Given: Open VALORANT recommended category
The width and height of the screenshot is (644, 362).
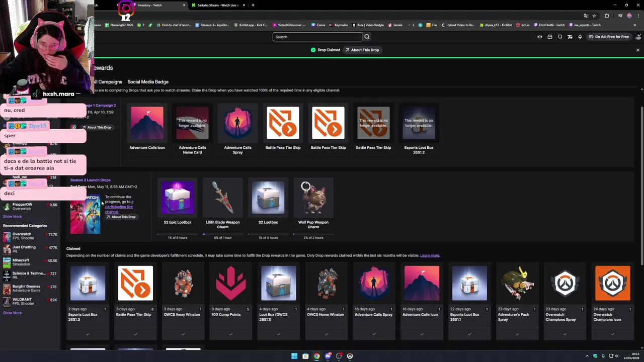Looking at the screenshot, I should pyautogui.click(x=30, y=301).
